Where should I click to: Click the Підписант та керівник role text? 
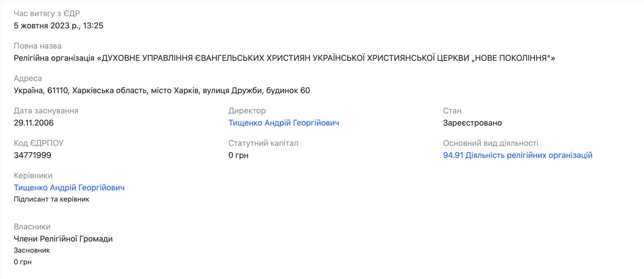click(52, 199)
